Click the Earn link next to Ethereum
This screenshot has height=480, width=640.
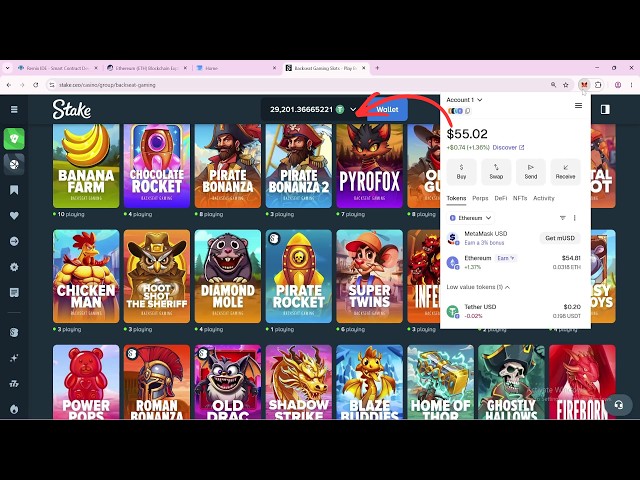pos(506,258)
